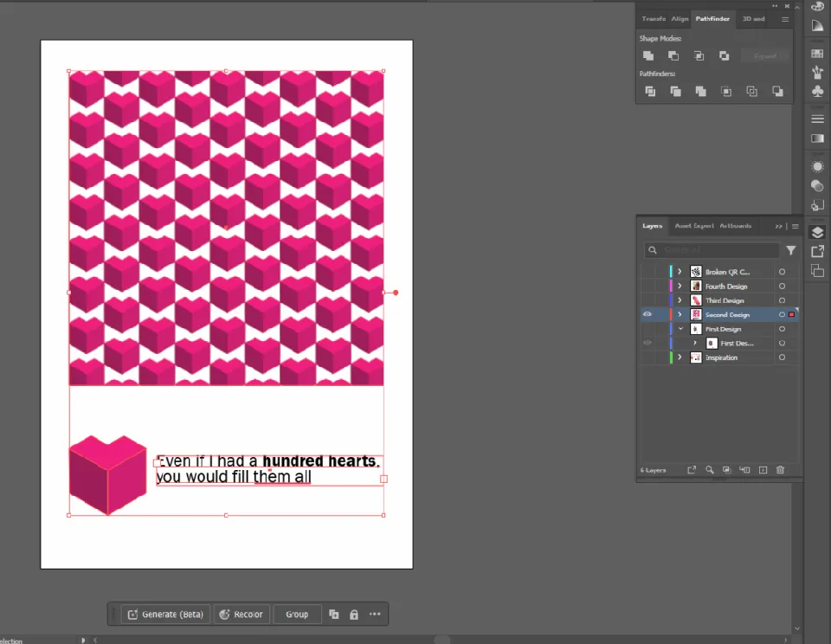This screenshot has height=644, width=831.
Task: Show the Inspiration layer
Action: (647, 357)
